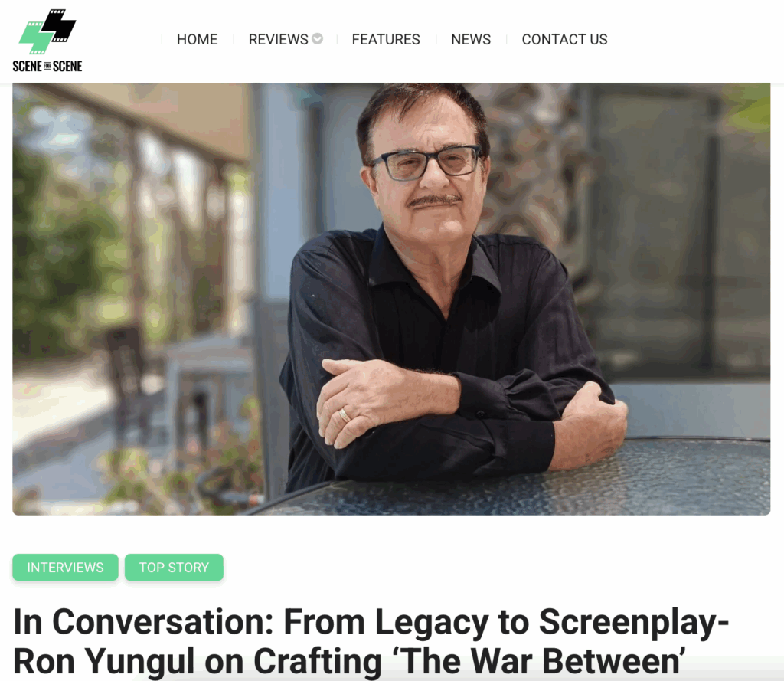The image size is (784, 681).
Task: Click the SCENE FOR SCENE wordmark text
Action: tap(47, 66)
